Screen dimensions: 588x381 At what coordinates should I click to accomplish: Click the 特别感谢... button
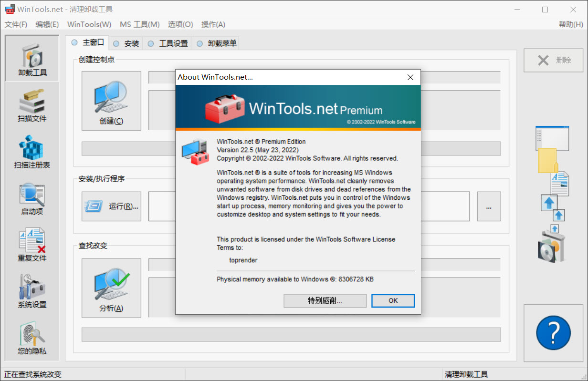(325, 301)
